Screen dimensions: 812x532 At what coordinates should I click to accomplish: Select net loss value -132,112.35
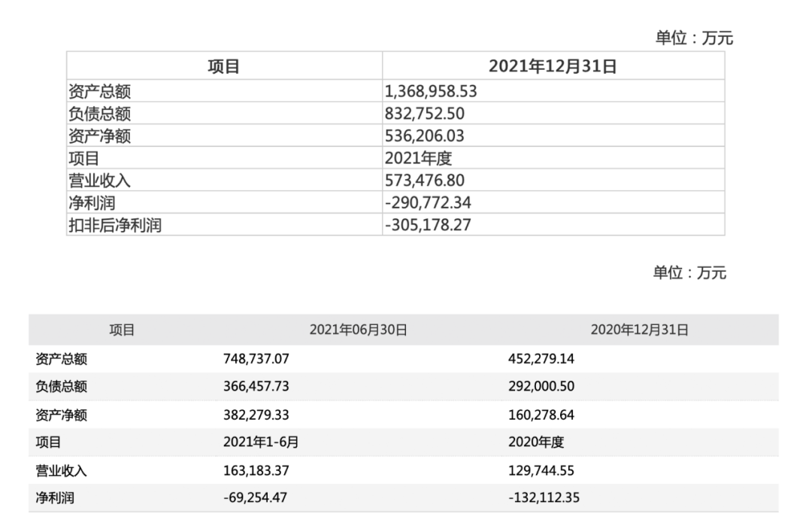544,498
